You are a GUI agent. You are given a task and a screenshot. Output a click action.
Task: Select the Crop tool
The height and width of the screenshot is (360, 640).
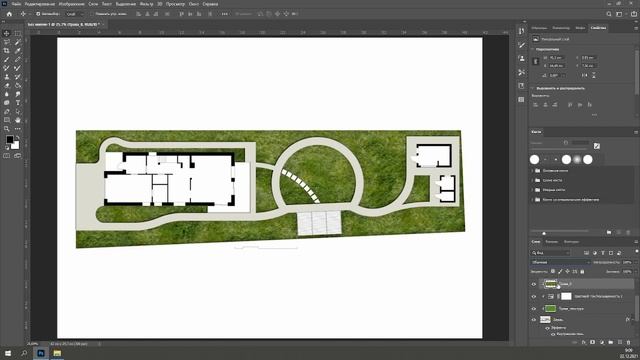[x=7, y=51]
